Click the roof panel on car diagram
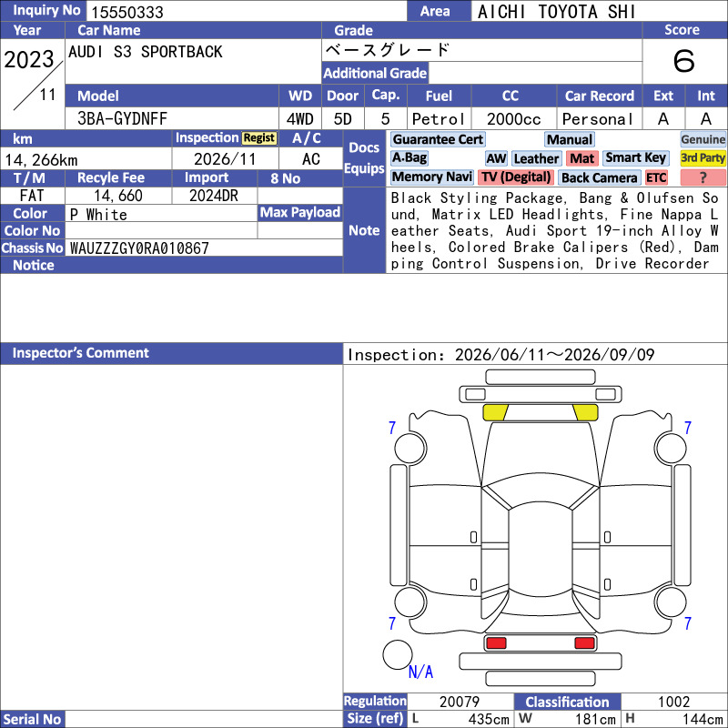728x728 pixels. pyautogui.click(x=540, y=551)
